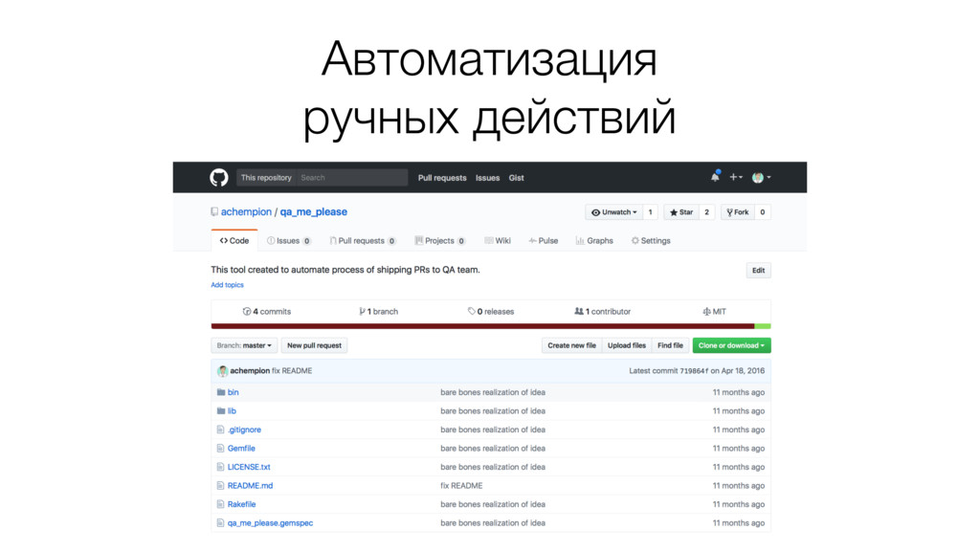Open the 1 branch link
Screen dimensions: 980x551
click(379, 311)
